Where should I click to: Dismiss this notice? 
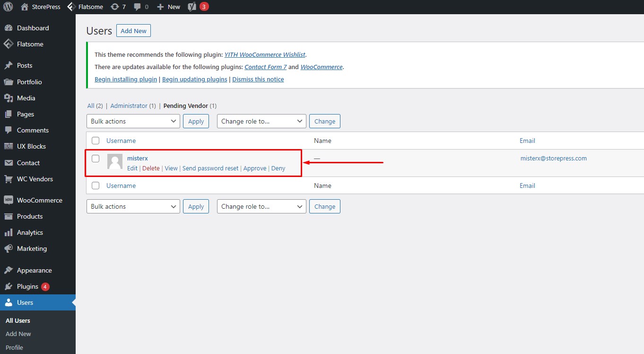pyautogui.click(x=258, y=79)
